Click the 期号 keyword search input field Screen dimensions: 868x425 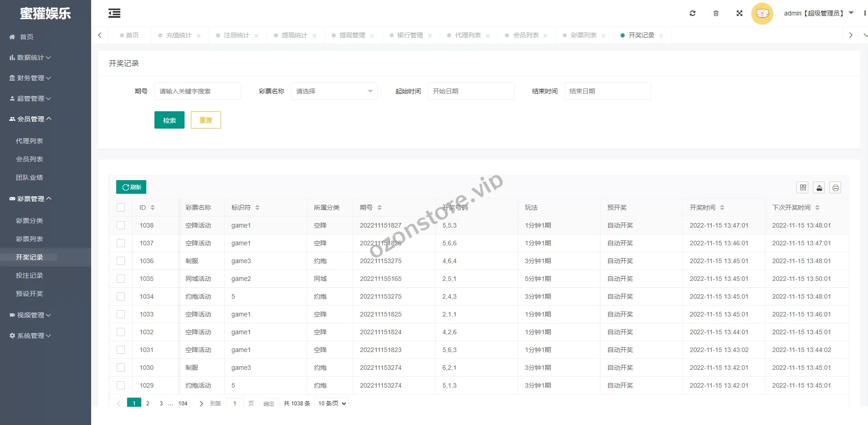coord(197,91)
